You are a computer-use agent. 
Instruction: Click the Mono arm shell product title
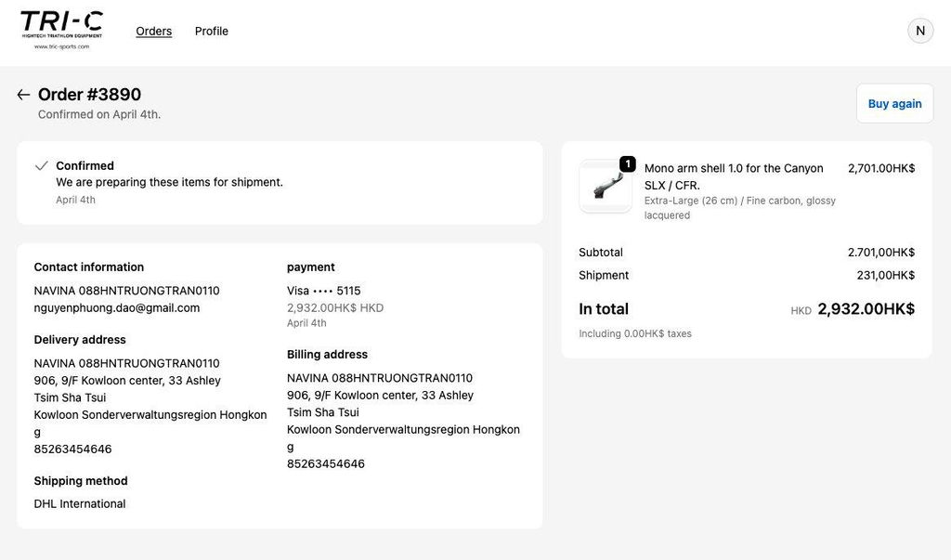pos(734,176)
